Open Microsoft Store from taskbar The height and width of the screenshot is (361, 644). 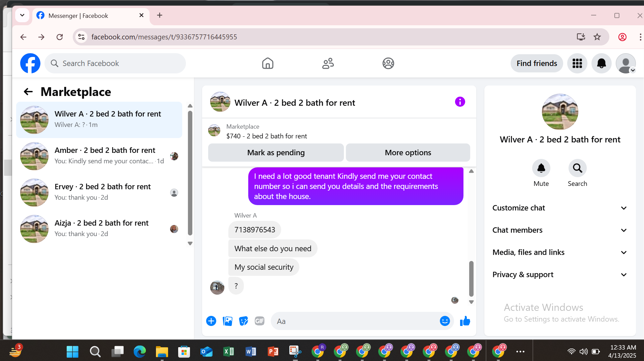point(184,352)
